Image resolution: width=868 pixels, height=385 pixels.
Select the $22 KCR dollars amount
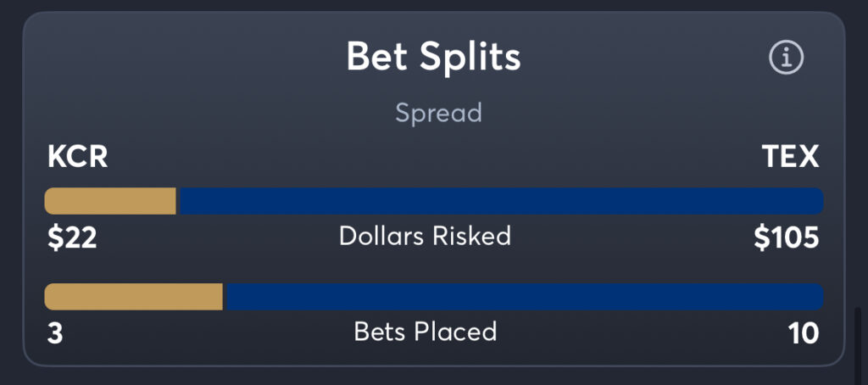pyautogui.click(x=72, y=238)
